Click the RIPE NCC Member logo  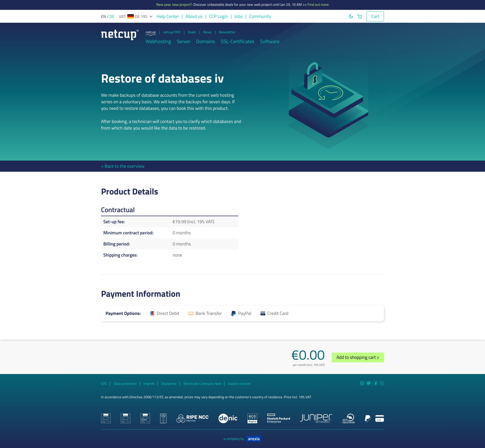click(192, 418)
